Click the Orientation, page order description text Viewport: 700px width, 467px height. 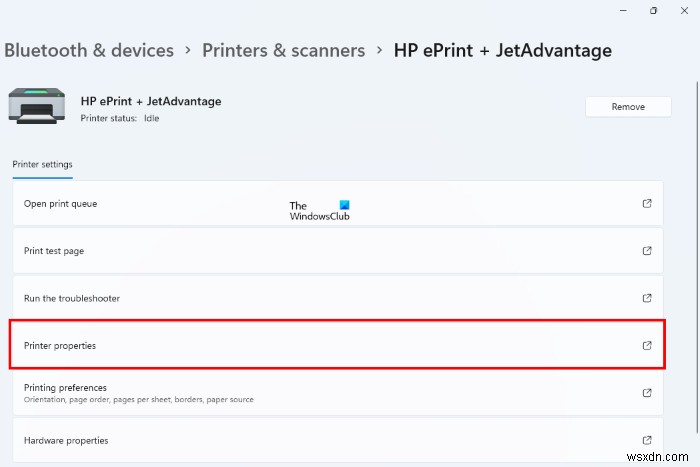(138, 400)
